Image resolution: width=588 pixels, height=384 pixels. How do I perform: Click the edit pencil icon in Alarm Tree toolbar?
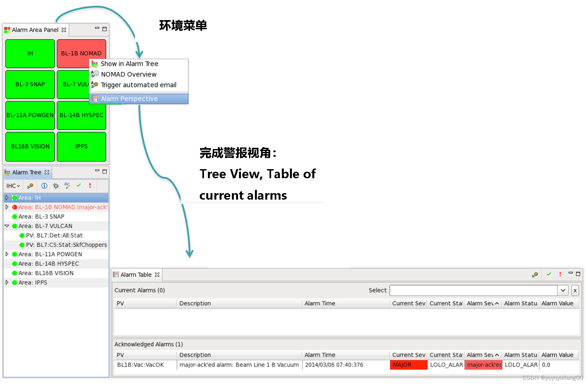(67, 186)
